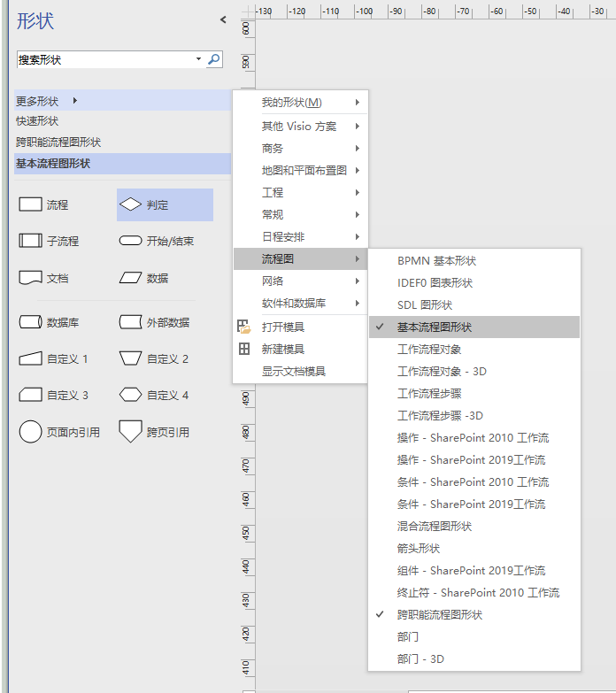Uncheck 跨职能流程图形状 stencil in submenu

click(474, 614)
